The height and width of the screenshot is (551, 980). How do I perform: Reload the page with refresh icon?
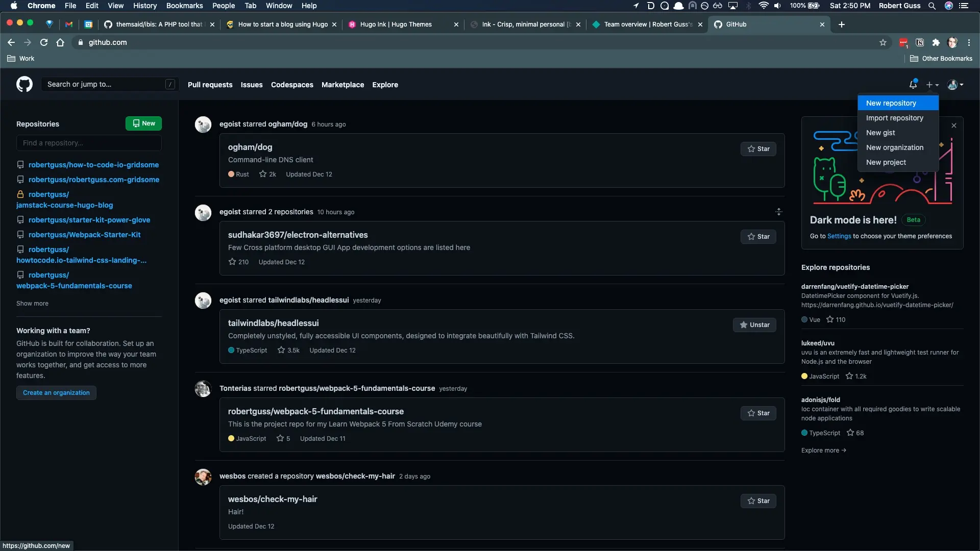pos(44,42)
